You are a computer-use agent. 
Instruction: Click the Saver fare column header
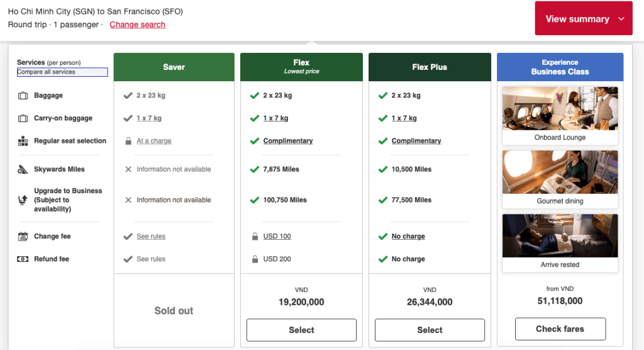pos(174,67)
